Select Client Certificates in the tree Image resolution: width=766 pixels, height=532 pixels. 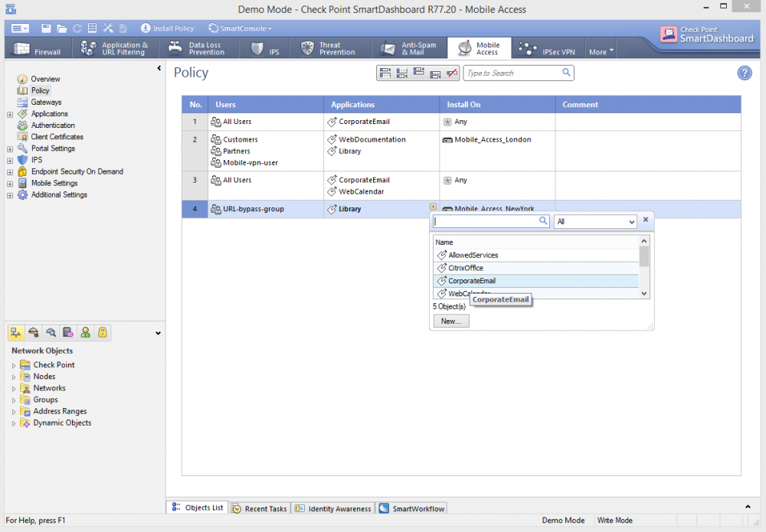click(x=57, y=137)
